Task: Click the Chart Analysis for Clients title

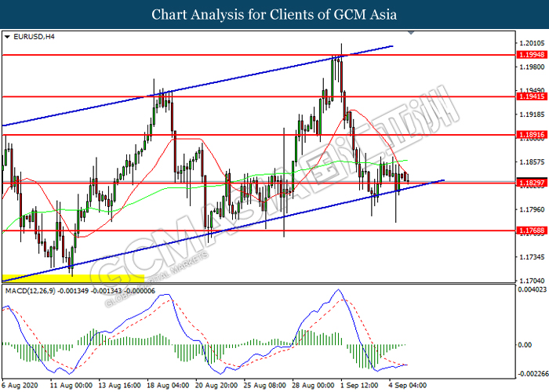Action: tap(274, 14)
